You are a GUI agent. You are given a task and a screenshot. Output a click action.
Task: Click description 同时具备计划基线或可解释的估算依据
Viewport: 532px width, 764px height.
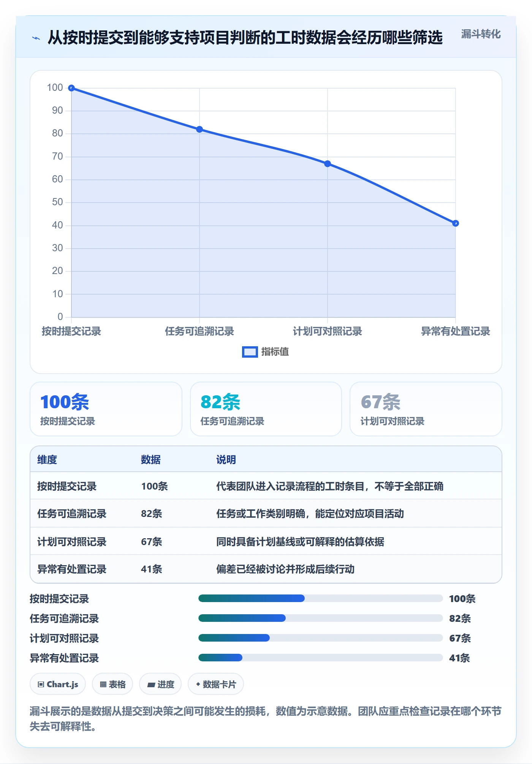300,542
